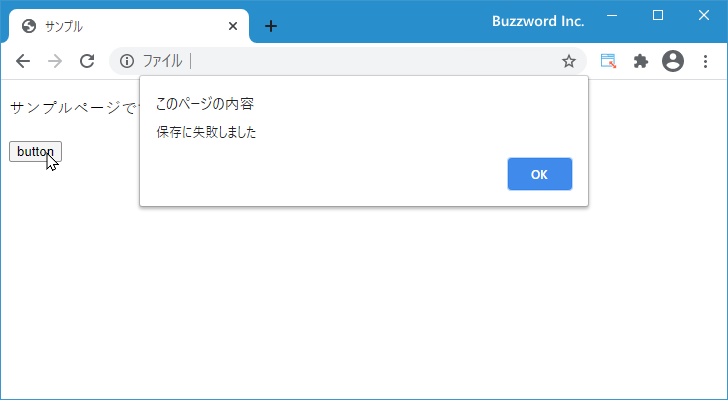Click the Buzzword Inc. title text
The width and height of the screenshot is (728, 400).
click(x=538, y=21)
